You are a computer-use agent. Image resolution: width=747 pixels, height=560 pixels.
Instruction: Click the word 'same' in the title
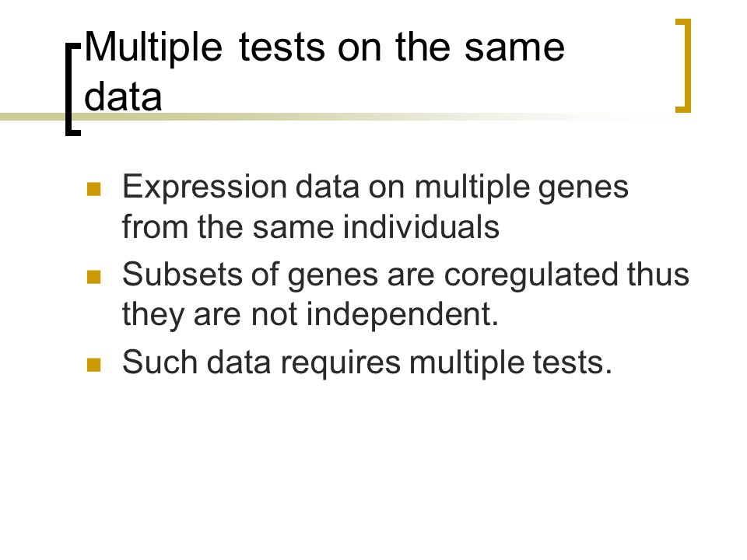tap(514, 49)
